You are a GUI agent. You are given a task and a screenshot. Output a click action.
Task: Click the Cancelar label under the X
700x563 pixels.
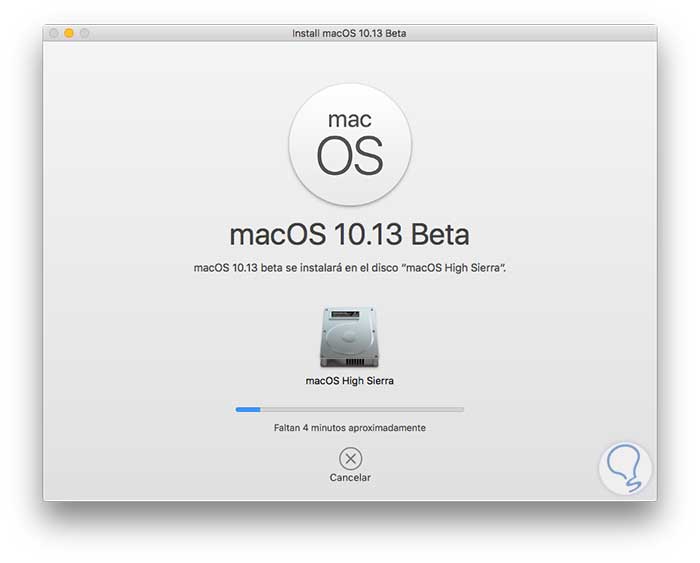[350, 478]
